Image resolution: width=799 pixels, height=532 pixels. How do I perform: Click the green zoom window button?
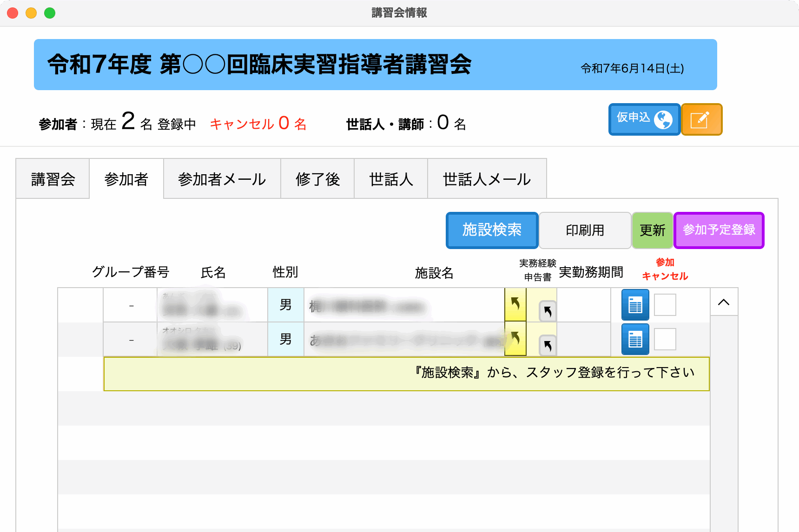click(x=50, y=13)
